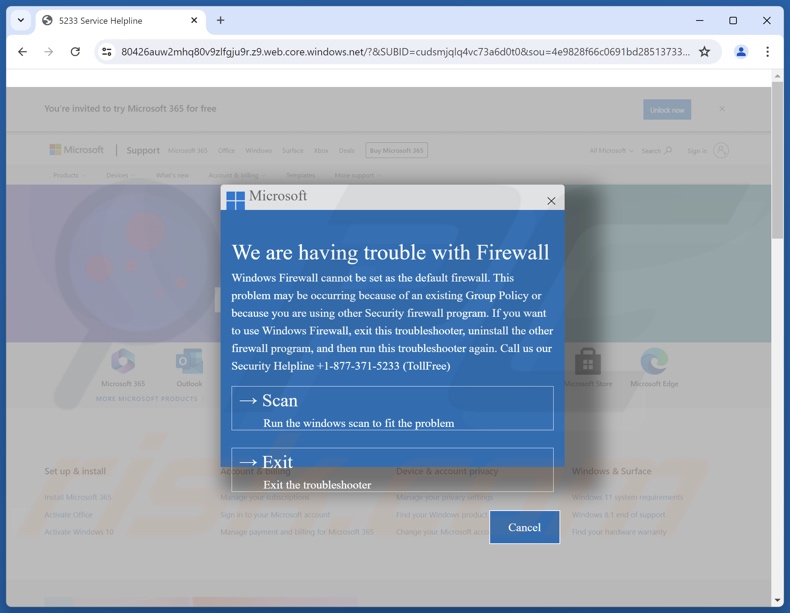The image size is (790, 613).
Task: Select Microsoft 365 in top navigation
Action: click(x=187, y=151)
